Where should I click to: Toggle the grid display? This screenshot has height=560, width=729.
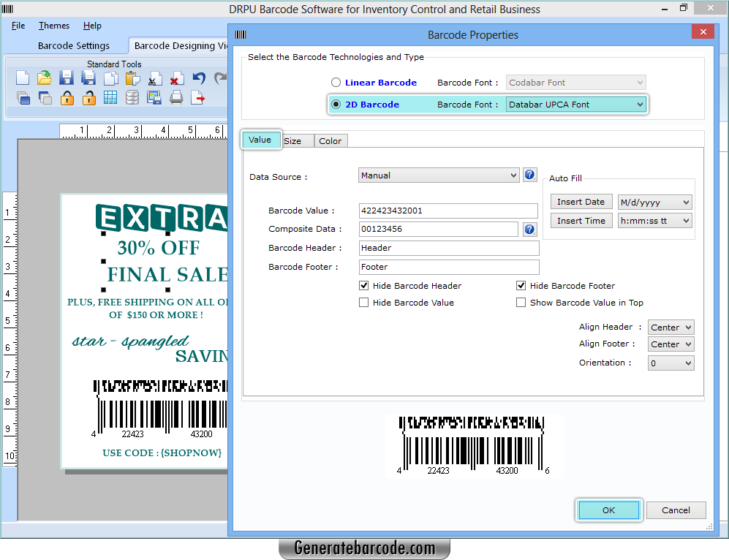(x=110, y=97)
